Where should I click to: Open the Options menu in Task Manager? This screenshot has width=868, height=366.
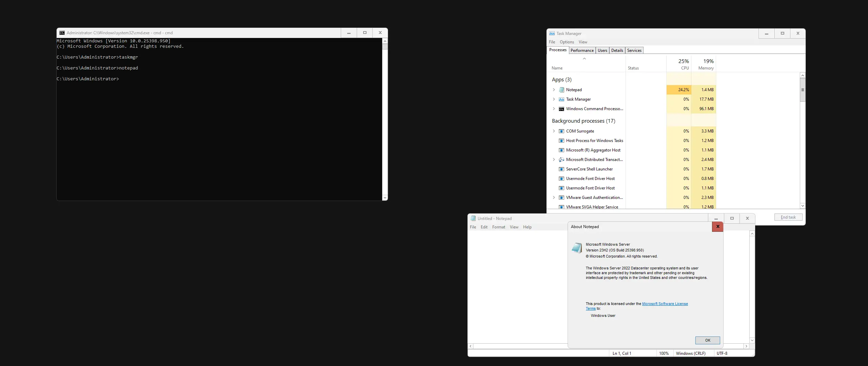pyautogui.click(x=567, y=42)
